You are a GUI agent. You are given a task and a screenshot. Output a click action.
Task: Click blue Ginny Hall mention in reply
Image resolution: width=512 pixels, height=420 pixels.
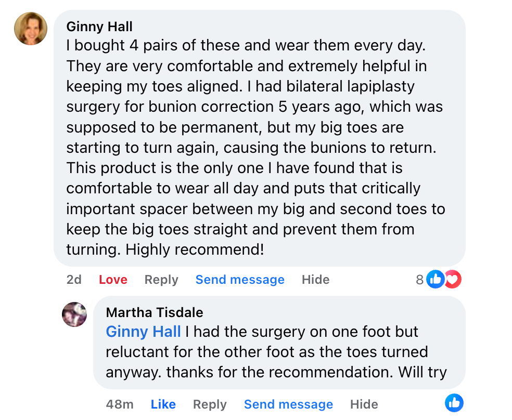point(143,332)
